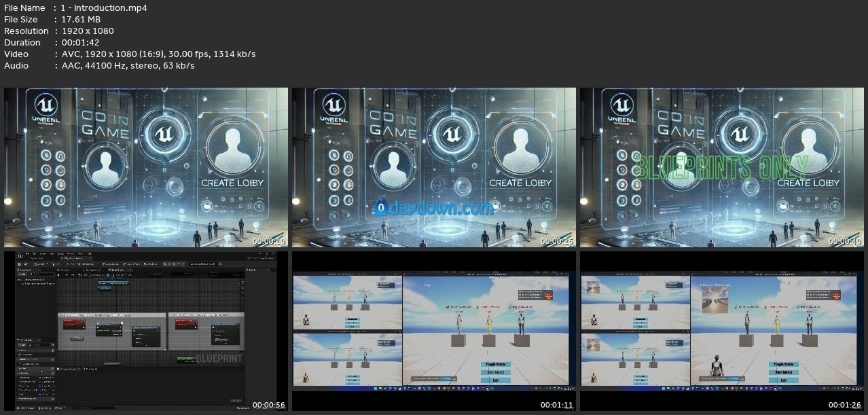Click 'Toggle Status' in 00:01:26 frame's large viewport
Viewport: 868px width, 415px height.
[x=784, y=365]
